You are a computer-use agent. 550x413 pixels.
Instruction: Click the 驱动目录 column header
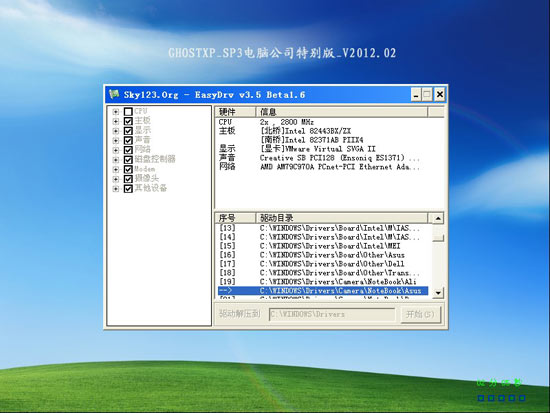342,218
